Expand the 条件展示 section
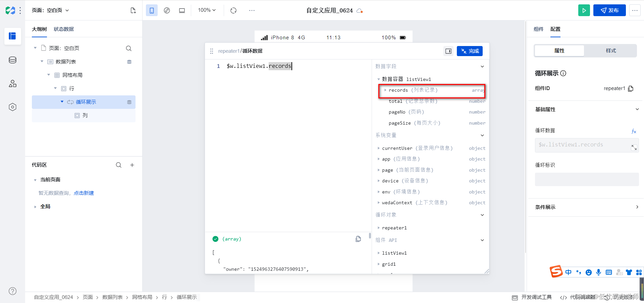 coord(637,207)
